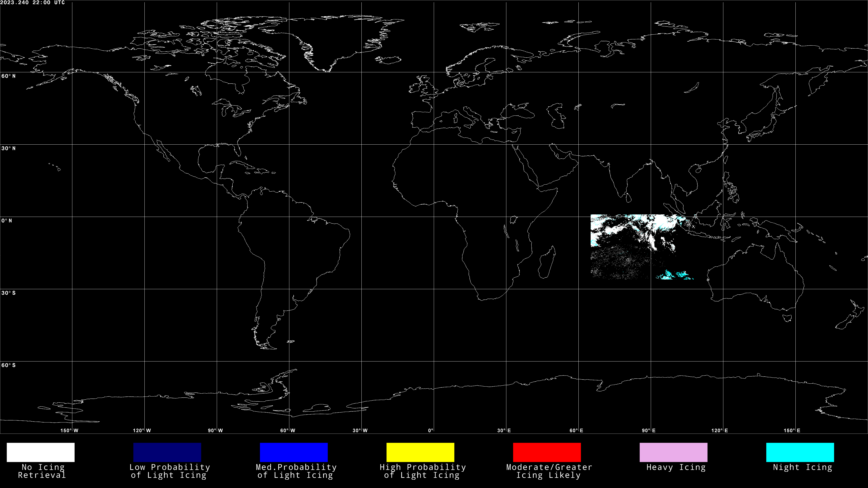This screenshot has height=488, width=868.
Task: Click the '30° E' longitude label
Action: [504, 430]
